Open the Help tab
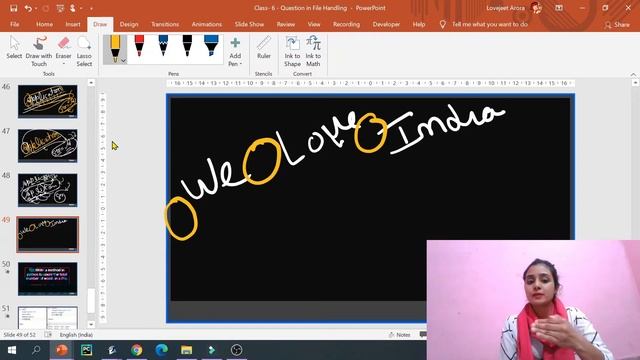This screenshot has height=360, width=640. [x=419, y=24]
